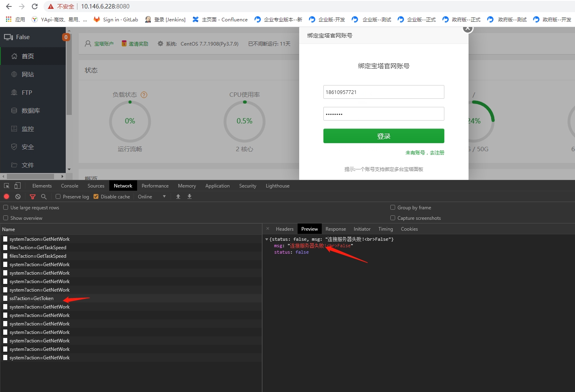Open the Sign in GitLab bookmark
This screenshot has width=575, height=392.
116,19
